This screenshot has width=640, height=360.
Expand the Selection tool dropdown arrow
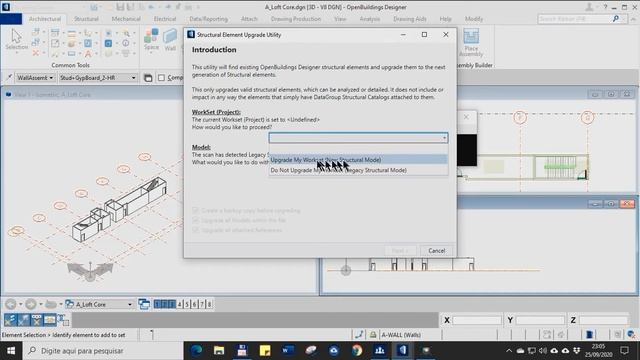[x=17, y=52]
